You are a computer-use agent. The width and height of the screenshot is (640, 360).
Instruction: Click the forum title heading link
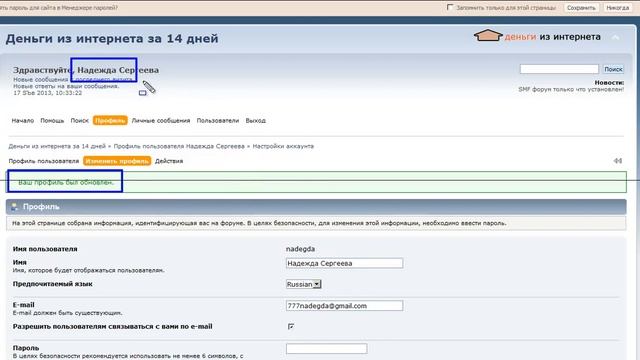click(x=112, y=38)
